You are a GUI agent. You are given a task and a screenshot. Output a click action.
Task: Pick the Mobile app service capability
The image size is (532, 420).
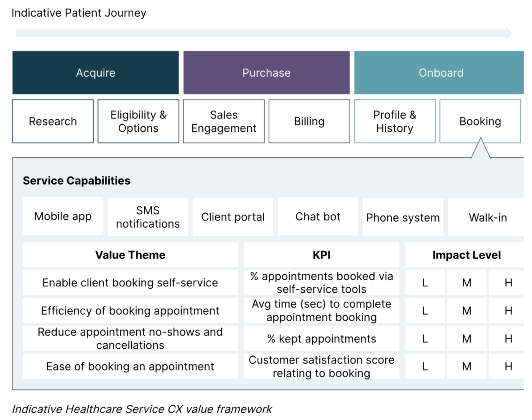pyautogui.click(x=63, y=216)
